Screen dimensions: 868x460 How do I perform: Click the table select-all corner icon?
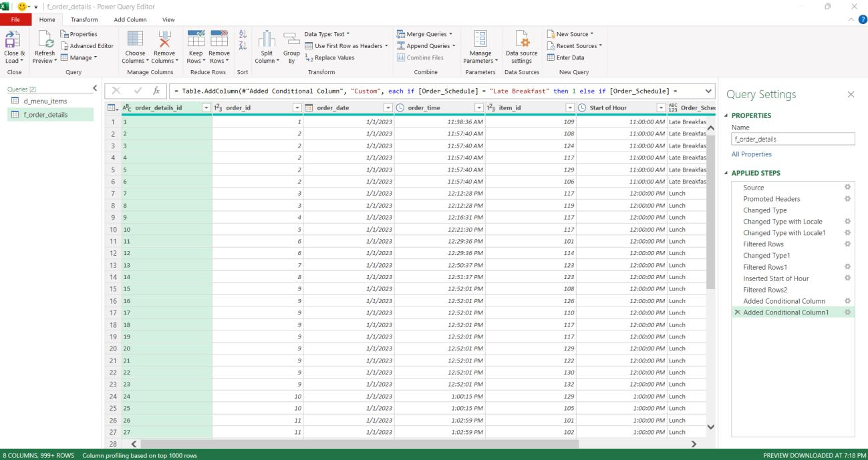click(112, 108)
